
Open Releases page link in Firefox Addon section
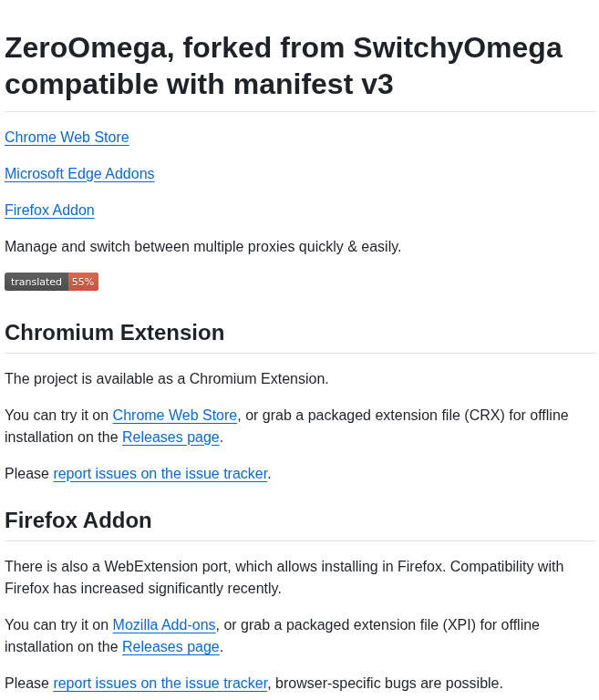point(170,647)
